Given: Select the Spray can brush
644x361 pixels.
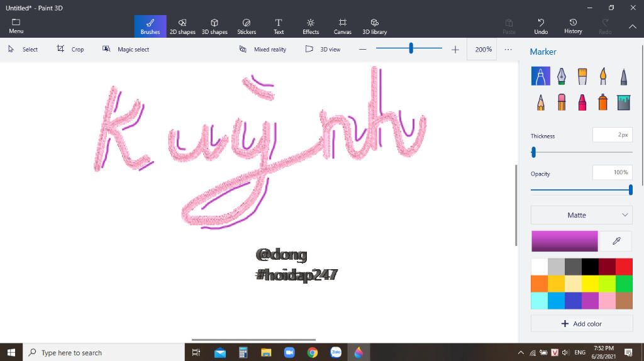Looking at the screenshot, I should pos(603,102).
